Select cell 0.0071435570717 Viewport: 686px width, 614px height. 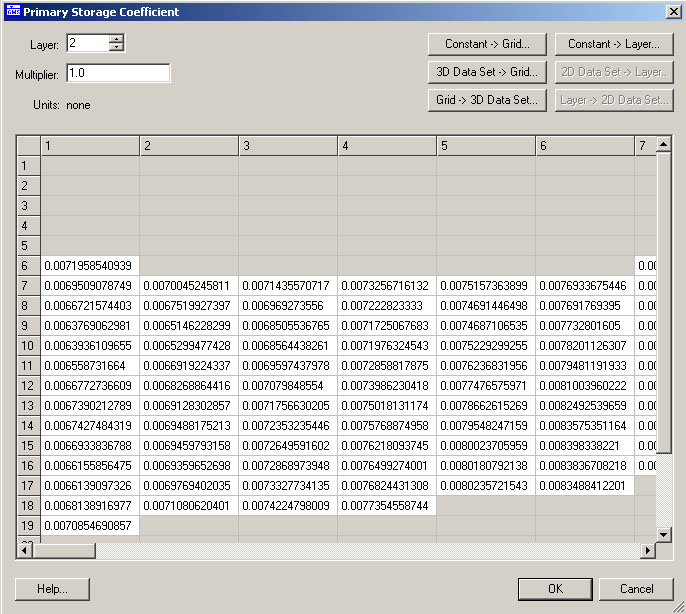point(288,286)
